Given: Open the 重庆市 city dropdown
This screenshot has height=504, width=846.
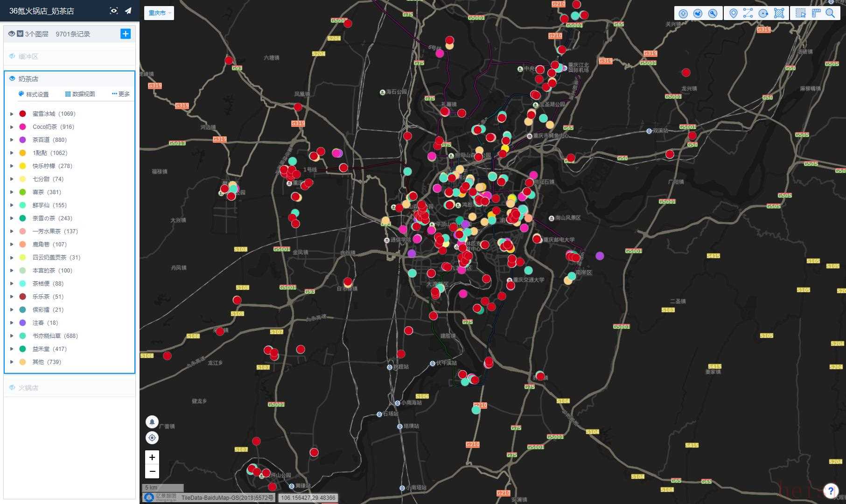Looking at the screenshot, I should [159, 13].
